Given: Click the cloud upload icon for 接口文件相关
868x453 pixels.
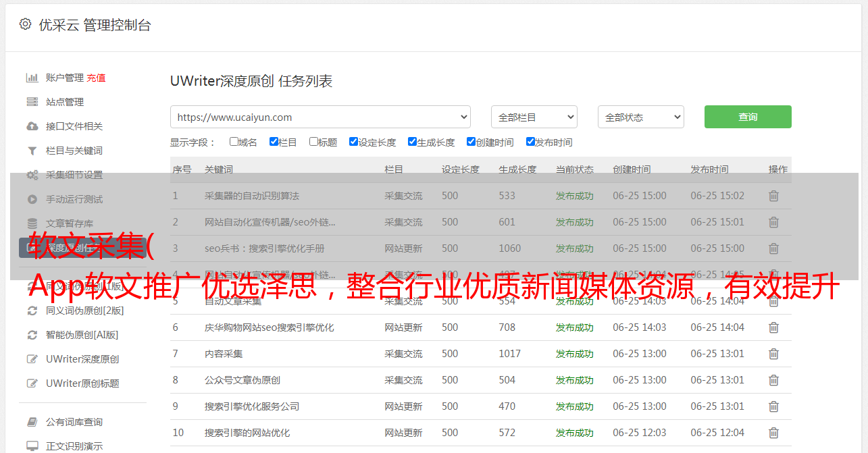Looking at the screenshot, I should tap(32, 126).
